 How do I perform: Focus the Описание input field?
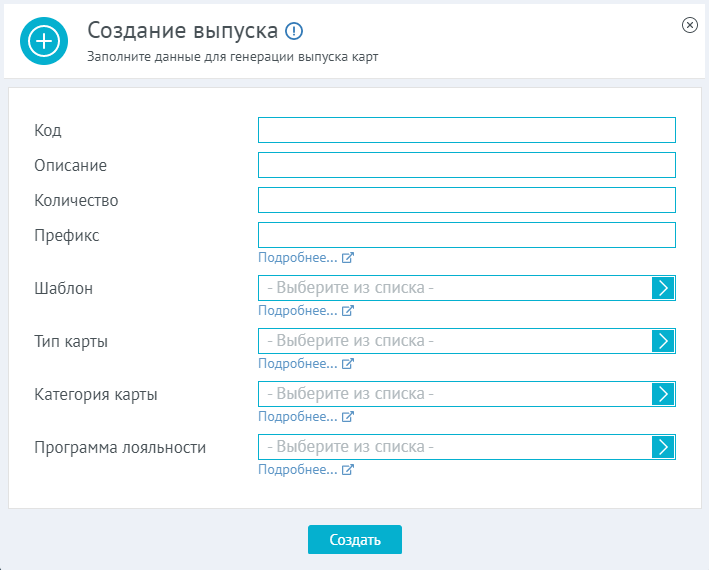pos(467,165)
